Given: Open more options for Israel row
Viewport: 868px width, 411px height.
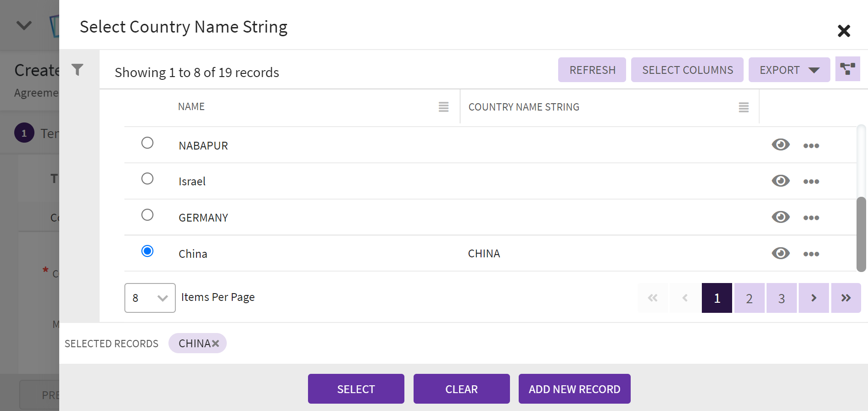Looking at the screenshot, I should coord(811,182).
